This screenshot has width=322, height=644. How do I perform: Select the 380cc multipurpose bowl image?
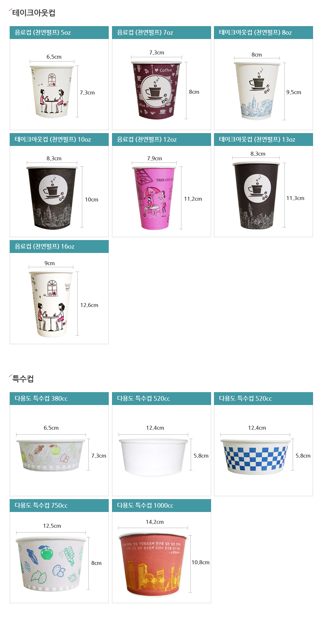tap(51, 455)
